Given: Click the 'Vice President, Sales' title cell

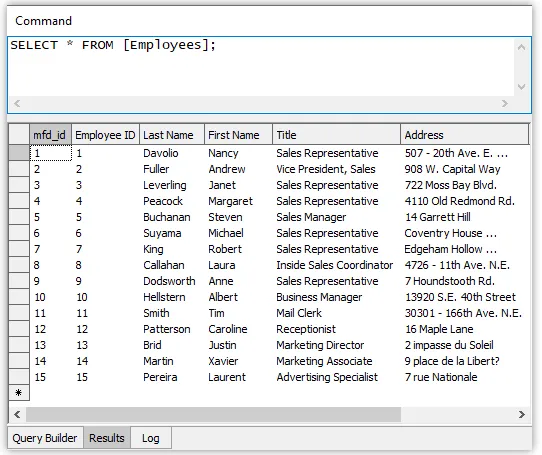Looking at the screenshot, I should pos(336,169).
